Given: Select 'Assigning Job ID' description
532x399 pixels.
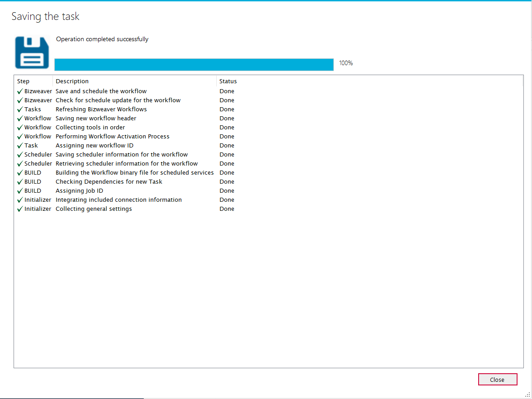Looking at the screenshot, I should (x=80, y=191).
